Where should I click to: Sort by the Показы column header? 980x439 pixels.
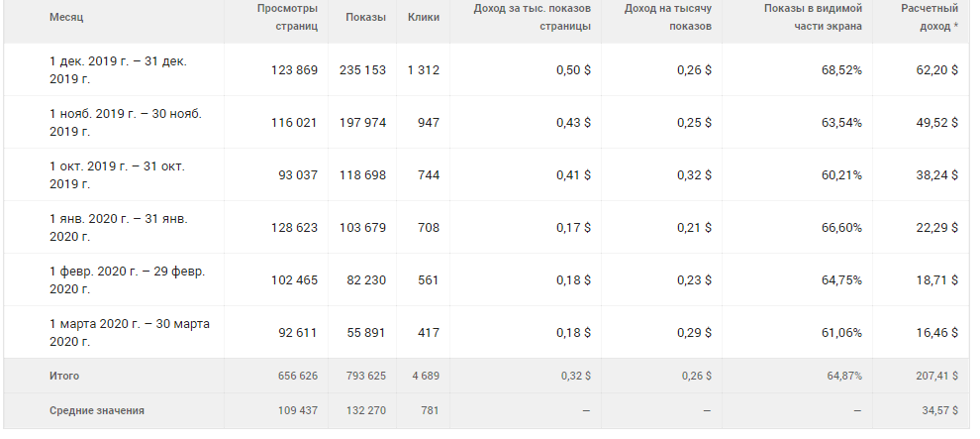pyautogui.click(x=365, y=17)
